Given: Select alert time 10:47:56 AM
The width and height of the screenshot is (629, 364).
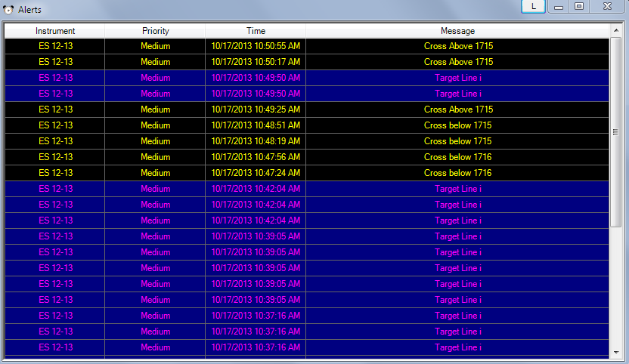Looking at the screenshot, I should (256, 157).
